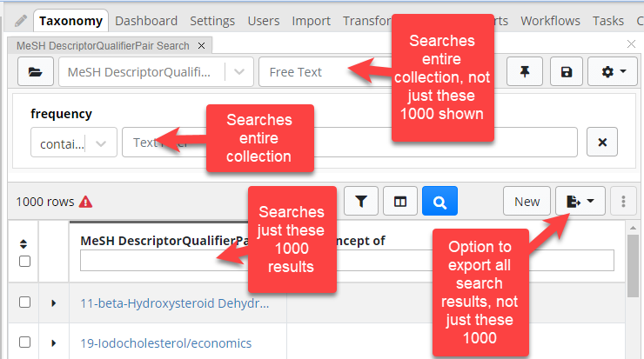Open gear settings dropdown

point(613,72)
